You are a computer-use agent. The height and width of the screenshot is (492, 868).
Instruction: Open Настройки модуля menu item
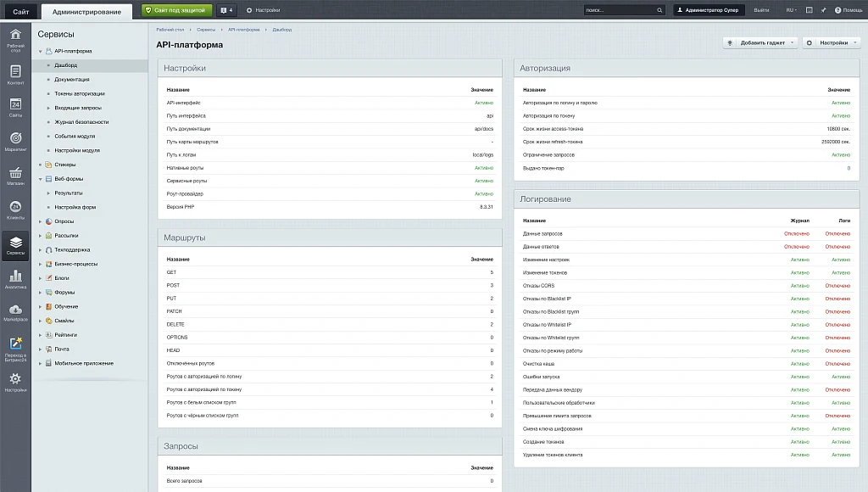pyautogui.click(x=77, y=150)
